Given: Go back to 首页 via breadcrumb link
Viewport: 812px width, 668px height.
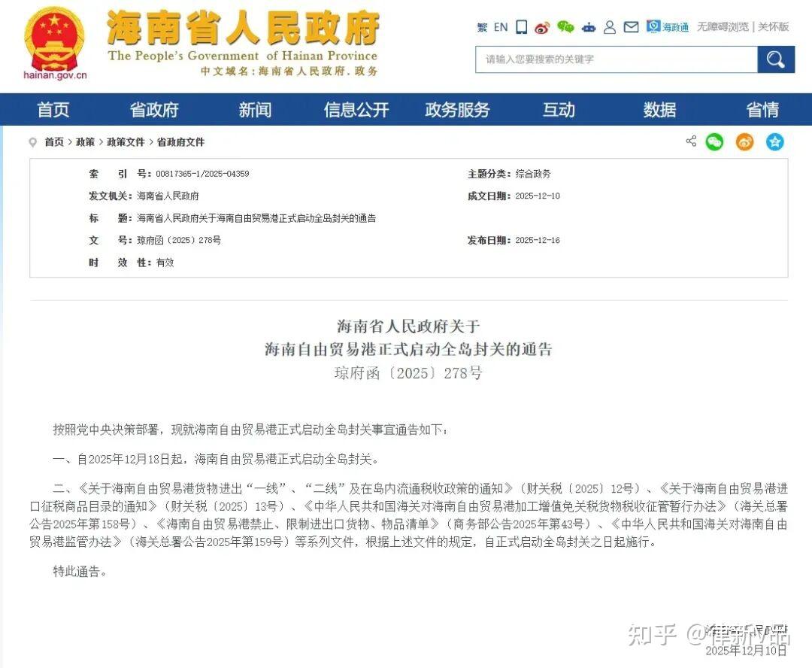Looking at the screenshot, I should (x=53, y=141).
